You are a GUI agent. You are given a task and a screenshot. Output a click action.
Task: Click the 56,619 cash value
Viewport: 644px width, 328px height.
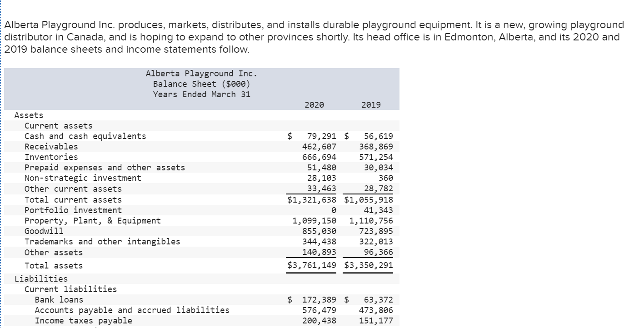point(379,136)
